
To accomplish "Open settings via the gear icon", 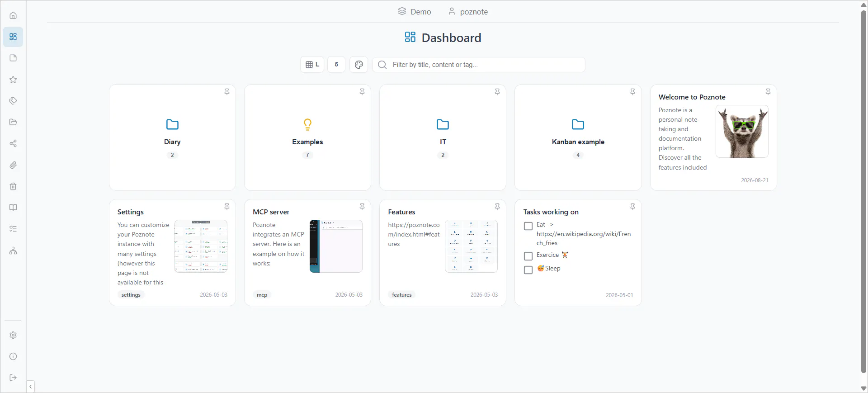I will (x=13, y=335).
